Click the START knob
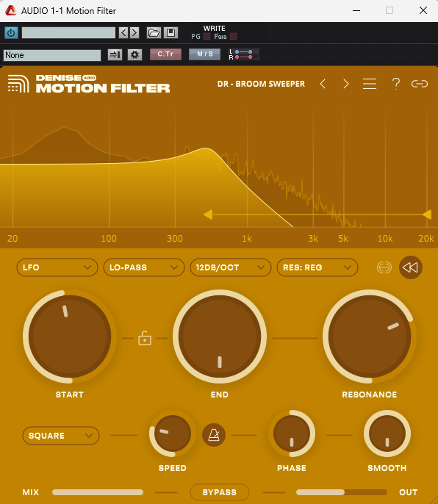Viewport: 438px width, 504px height. 70,336
